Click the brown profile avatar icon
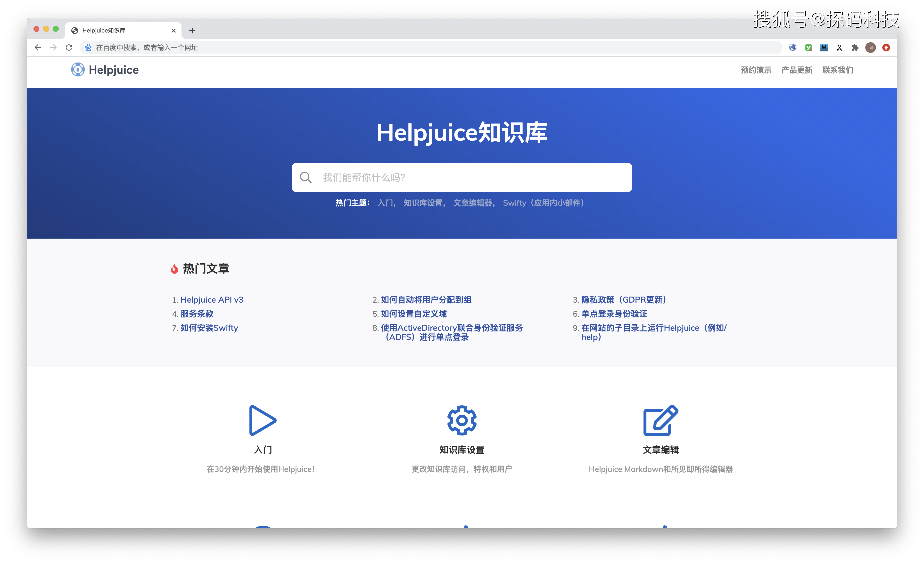The image size is (924, 564). 870,48
